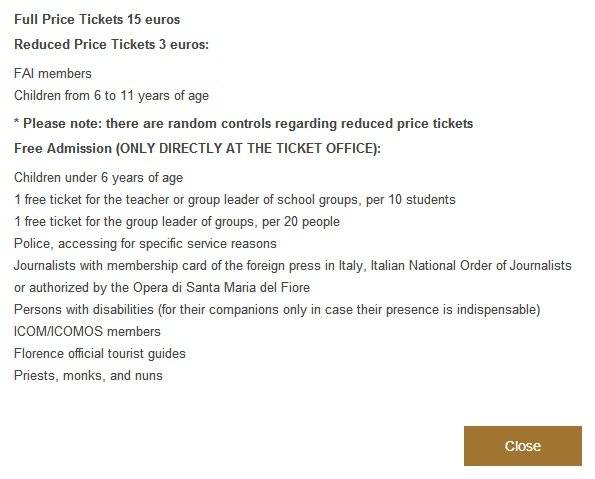Click the Close button

click(x=523, y=446)
